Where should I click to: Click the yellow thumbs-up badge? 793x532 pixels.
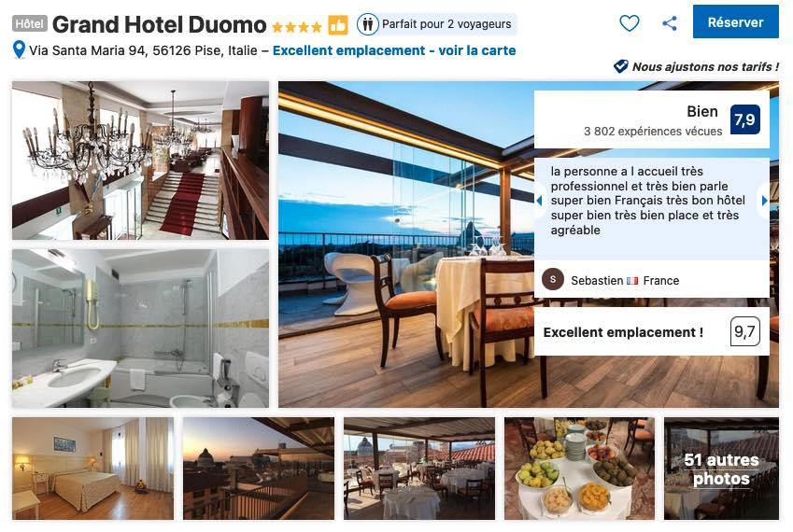(x=338, y=25)
